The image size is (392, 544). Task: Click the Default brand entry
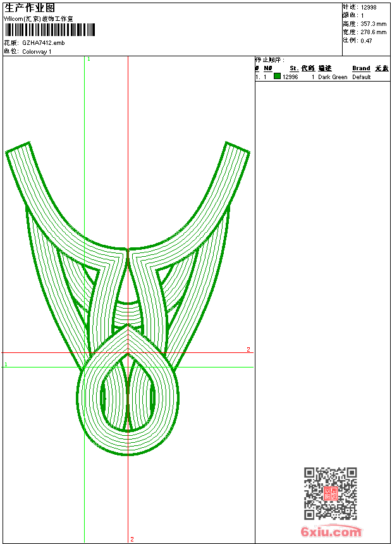[362, 77]
